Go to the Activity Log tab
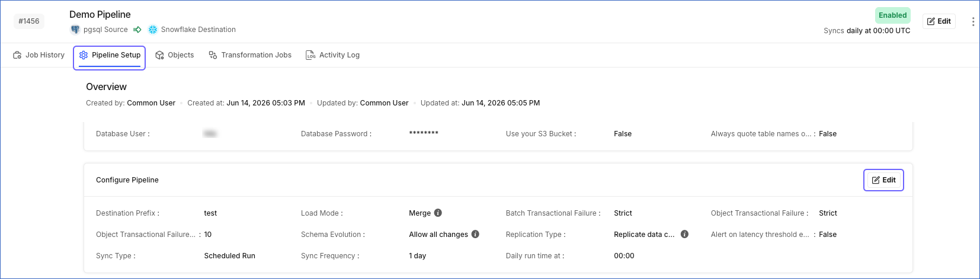This screenshot has height=279, width=980. [x=332, y=55]
